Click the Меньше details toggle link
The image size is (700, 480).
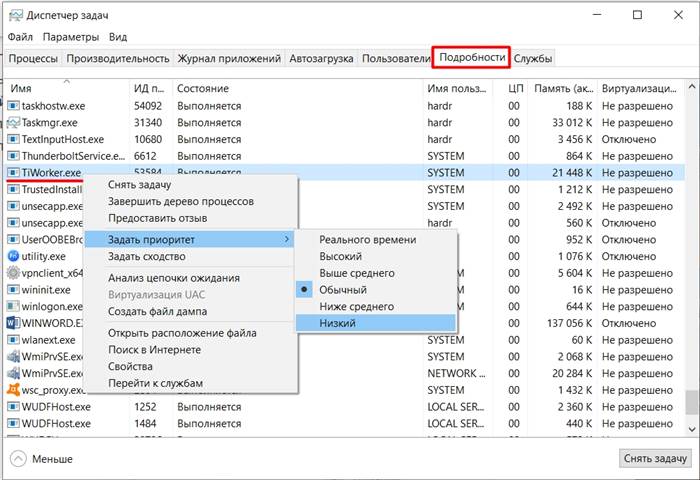[52, 459]
